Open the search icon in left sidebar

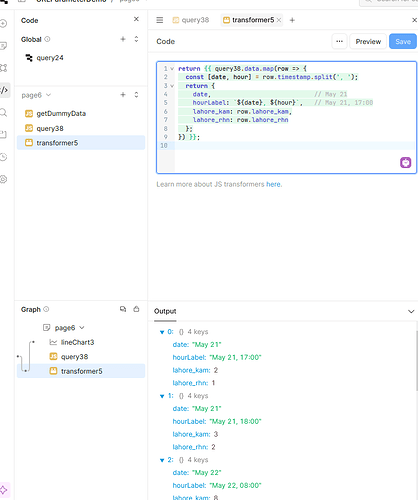[3, 113]
